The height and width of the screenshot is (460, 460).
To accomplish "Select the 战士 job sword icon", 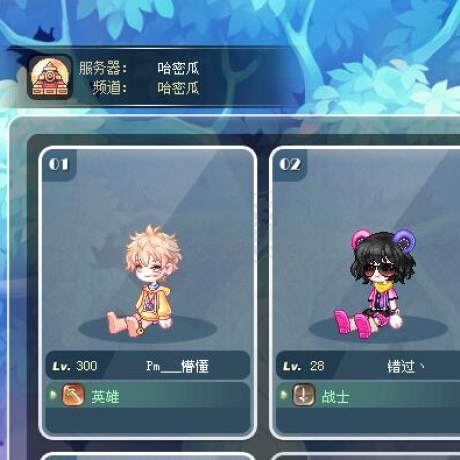I will 304,395.
